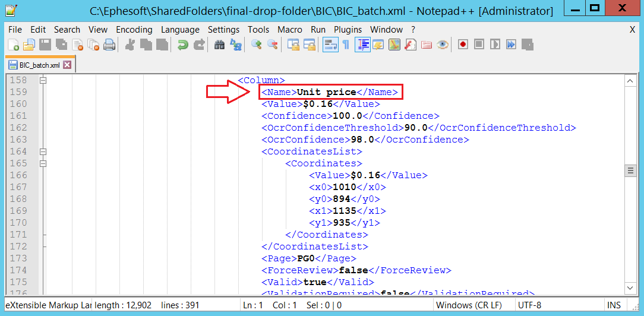The height and width of the screenshot is (316, 644).
Task: Collapse the CoordinatesList fold, line 164
Action: pos(43,151)
